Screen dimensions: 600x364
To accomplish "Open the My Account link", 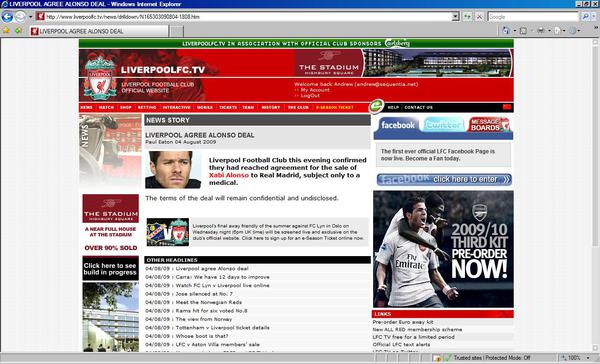I will click(x=315, y=90).
